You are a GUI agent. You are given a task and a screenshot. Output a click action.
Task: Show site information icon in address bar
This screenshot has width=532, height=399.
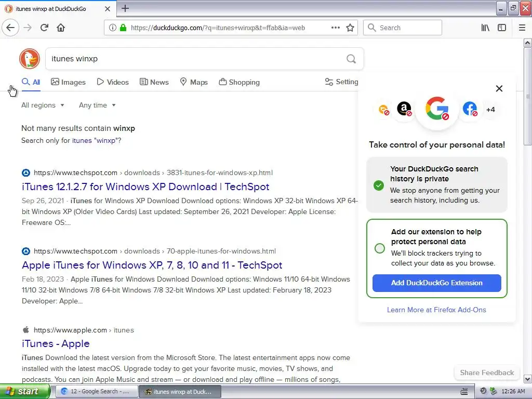point(113,28)
